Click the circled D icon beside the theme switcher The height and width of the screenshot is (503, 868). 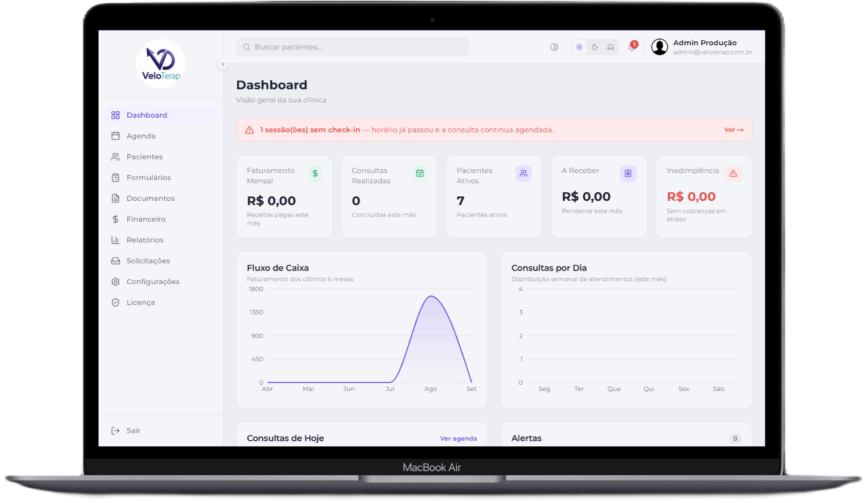click(554, 47)
